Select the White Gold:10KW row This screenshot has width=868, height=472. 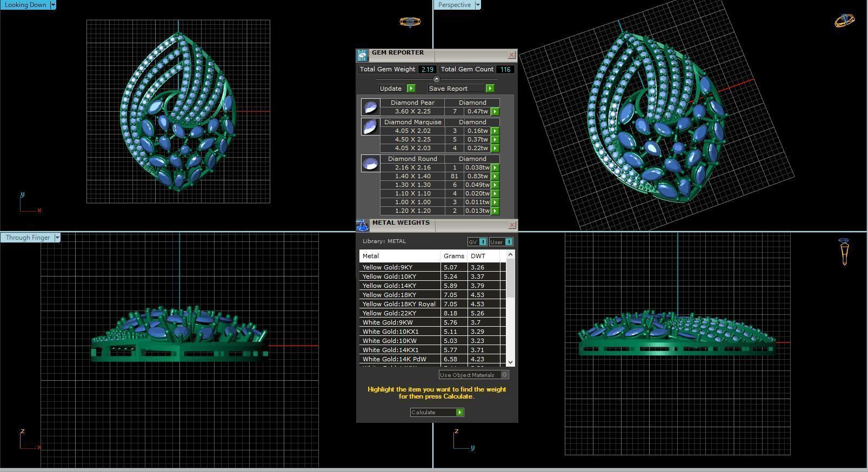point(432,341)
